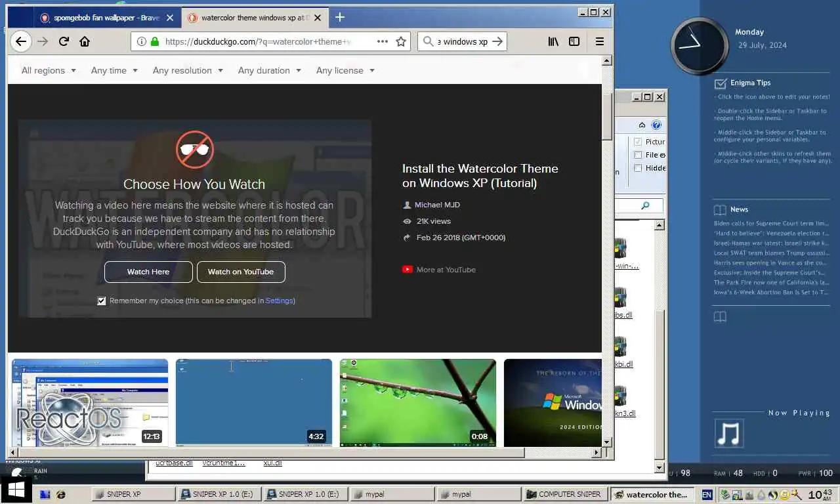Click the Explorer window search magnifier
This screenshot has width=840, height=504.
coord(645,206)
